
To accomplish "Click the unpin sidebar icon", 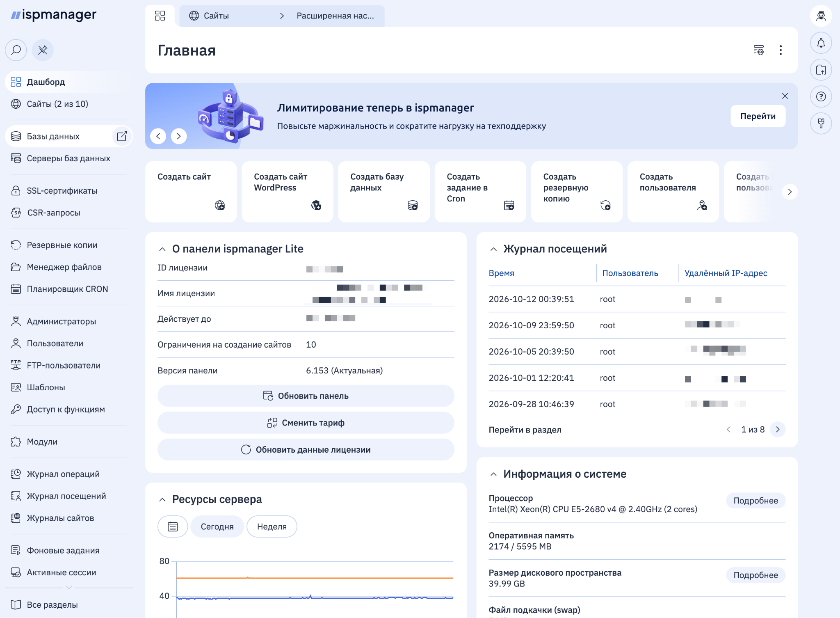I will click(43, 50).
